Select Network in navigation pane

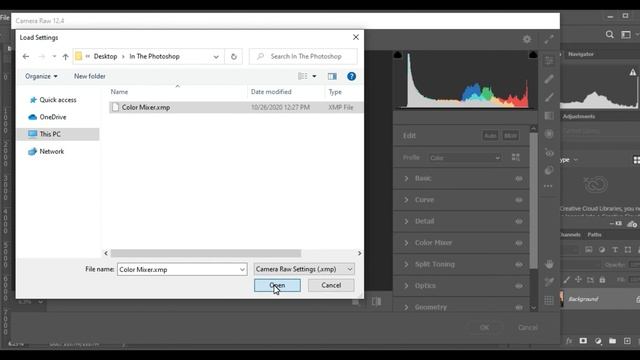click(x=51, y=151)
